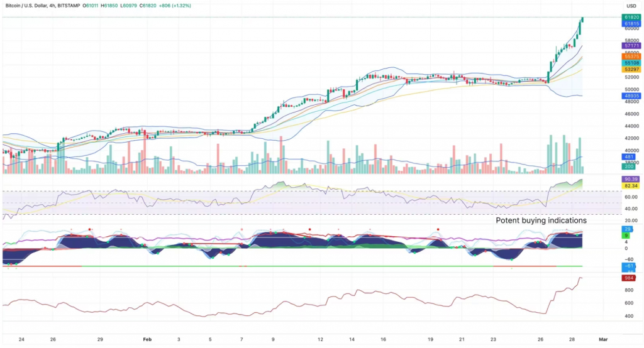Click the Feb date on time axis
The width and height of the screenshot is (644, 348).
(147, 339)
